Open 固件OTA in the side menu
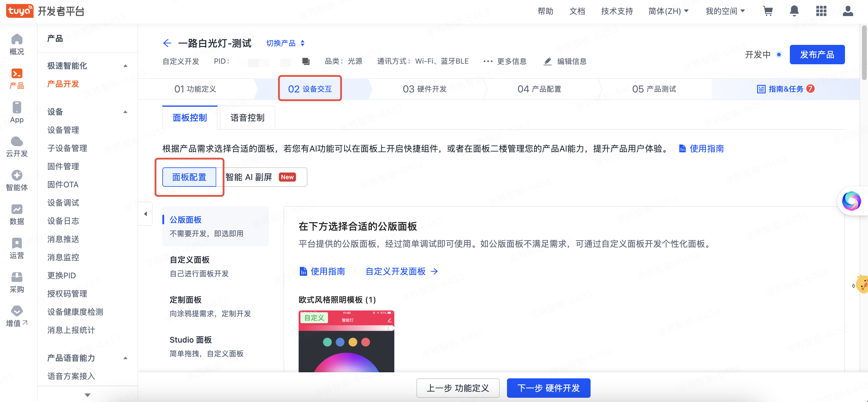Screen dimensions: 868x402 (63, 184)
